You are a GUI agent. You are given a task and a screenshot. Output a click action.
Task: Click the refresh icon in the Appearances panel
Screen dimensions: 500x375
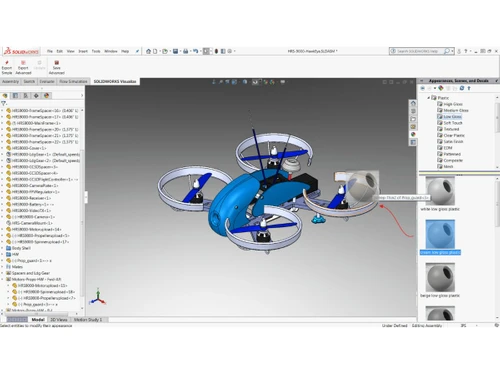point(462,88)
